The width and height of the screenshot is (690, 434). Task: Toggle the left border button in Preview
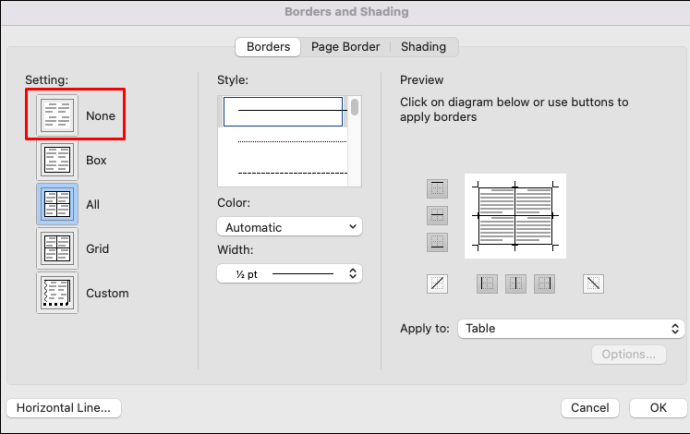(487, 283)
